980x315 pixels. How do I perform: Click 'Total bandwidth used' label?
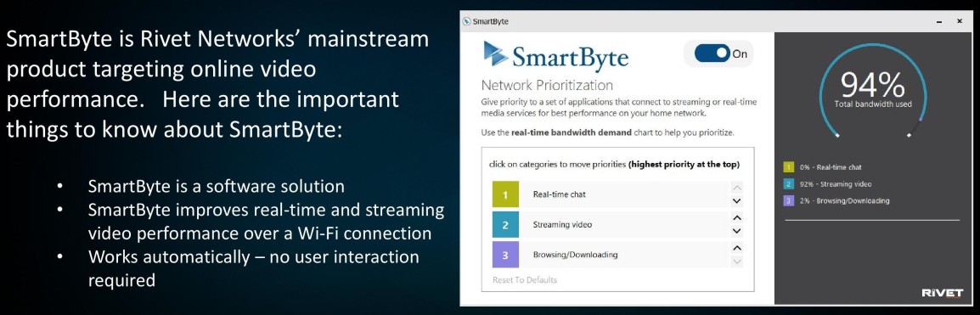pyautogui.click(x=872, y=104)
